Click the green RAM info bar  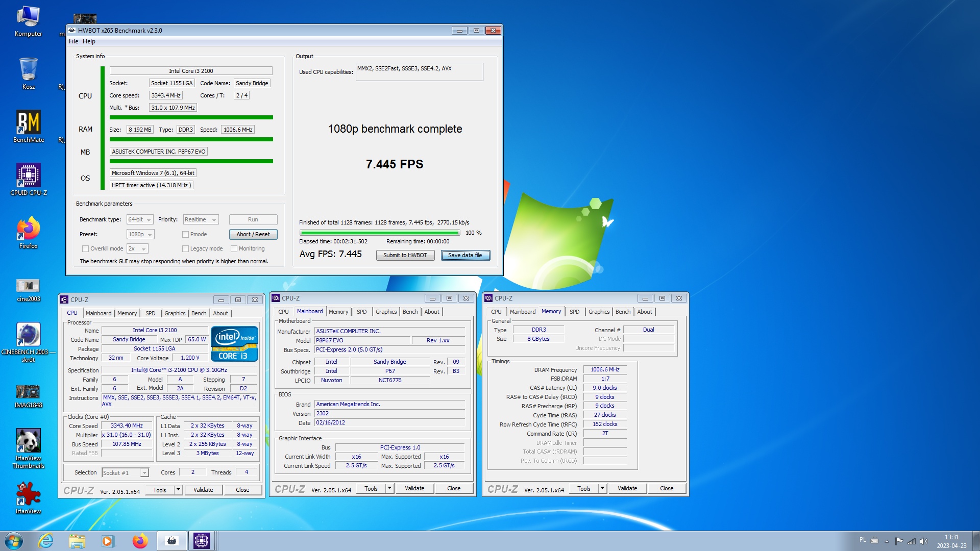point(191,139)
